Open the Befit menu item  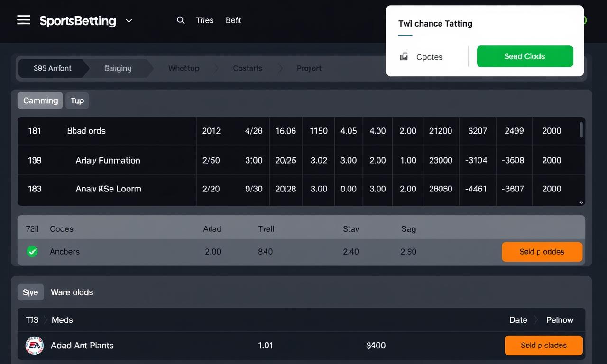(x=233, y=20)
